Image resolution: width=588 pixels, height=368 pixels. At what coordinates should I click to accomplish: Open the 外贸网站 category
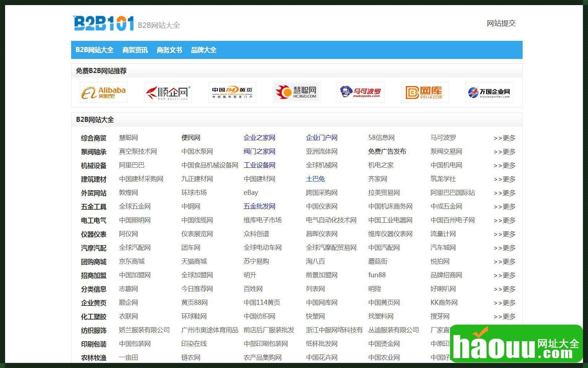[94, 193]
